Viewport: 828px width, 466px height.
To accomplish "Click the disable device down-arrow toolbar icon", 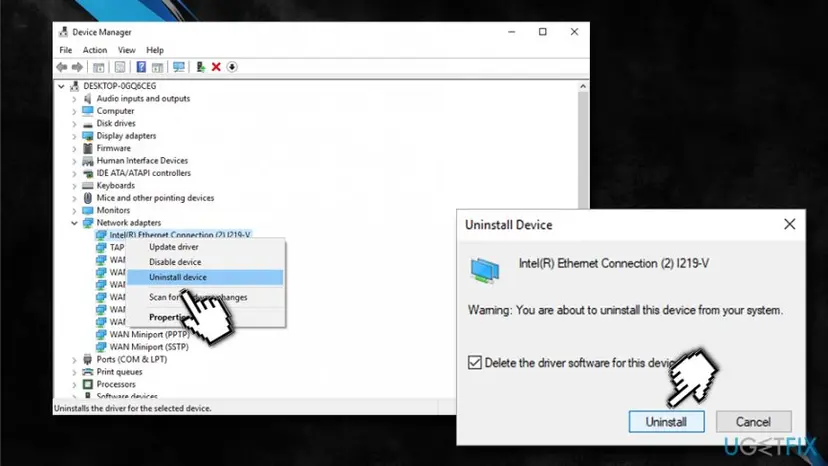I will [232, 67].
